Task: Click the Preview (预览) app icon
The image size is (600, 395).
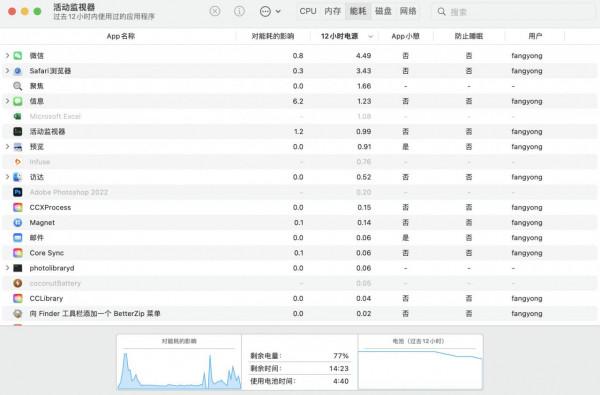Action: click(18, 147)
